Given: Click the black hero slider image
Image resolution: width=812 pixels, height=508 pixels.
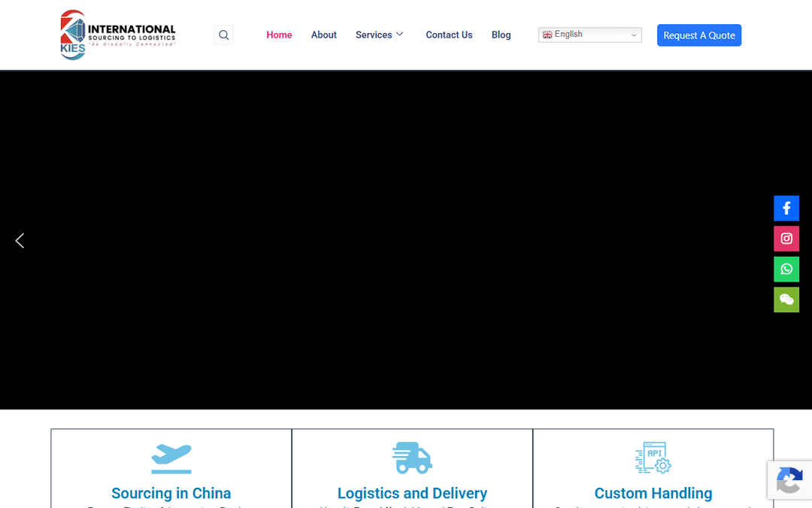Looking at the screenshot, I should tap(406, 240).
